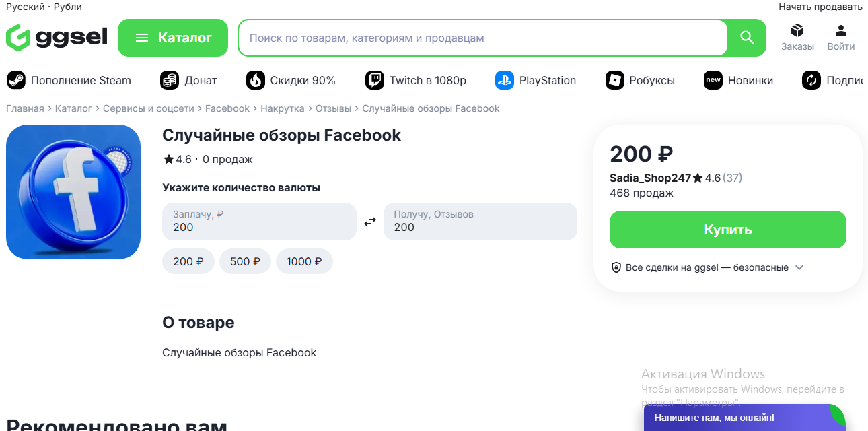Screen dimensions: 868x431
Task: Click the ggsel logo
Action: [x=56, y=38]
